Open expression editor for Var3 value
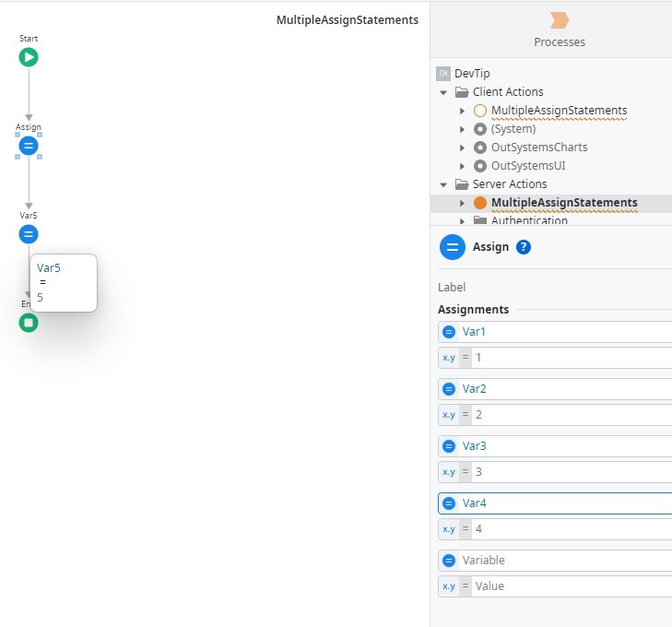This screenshot has height=627, width=672. 449,472
